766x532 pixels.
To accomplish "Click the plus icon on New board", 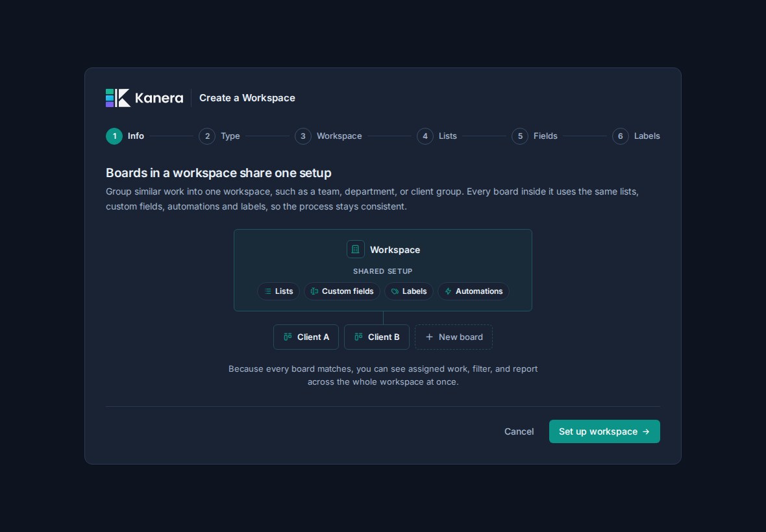I will click(429, 337).
